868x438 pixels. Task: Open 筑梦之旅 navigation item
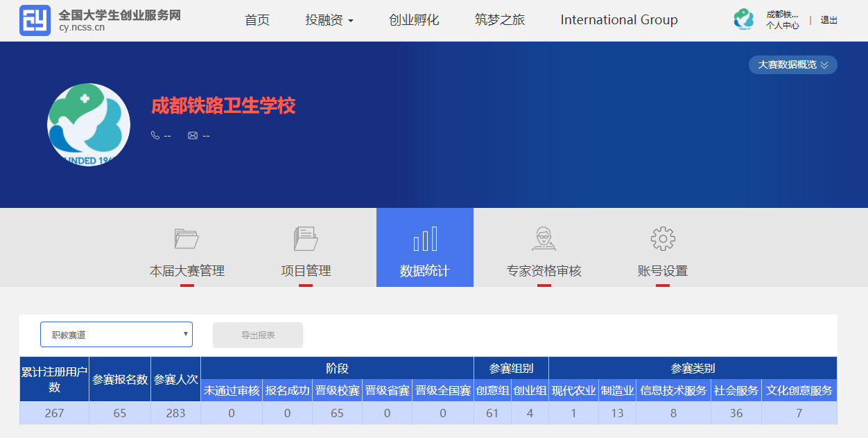click(500, 20)
